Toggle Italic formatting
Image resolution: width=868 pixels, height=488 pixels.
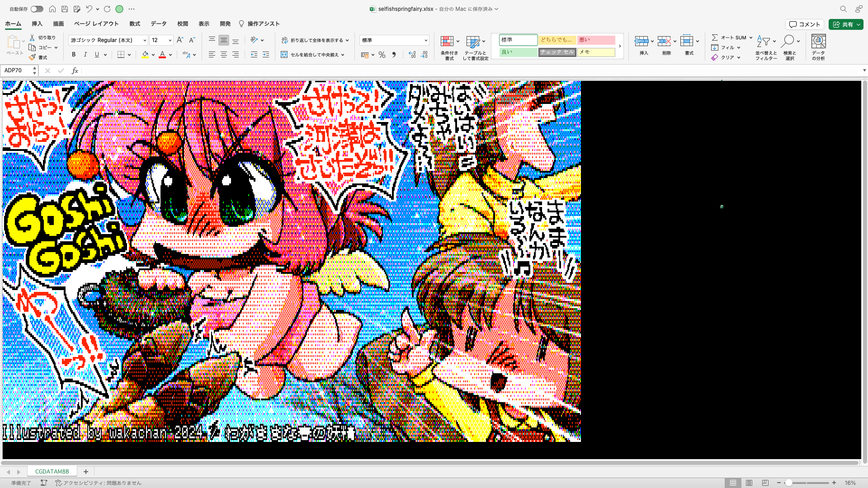[85, 55]
